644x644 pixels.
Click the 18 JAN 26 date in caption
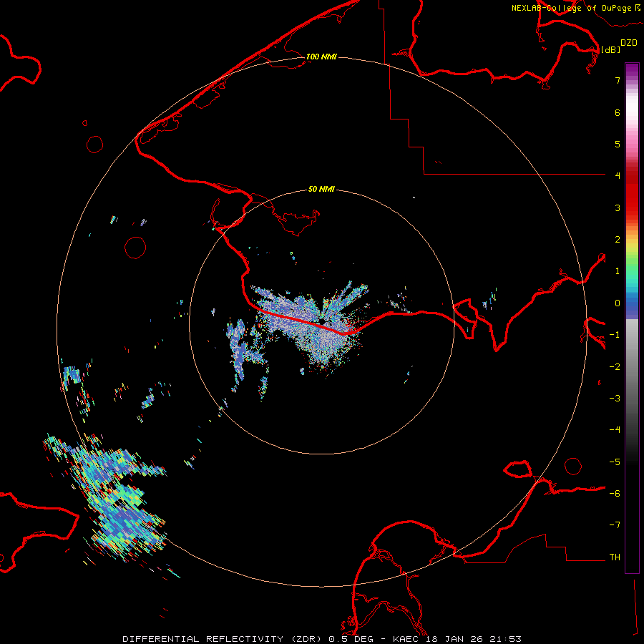(x=455, y=639)
